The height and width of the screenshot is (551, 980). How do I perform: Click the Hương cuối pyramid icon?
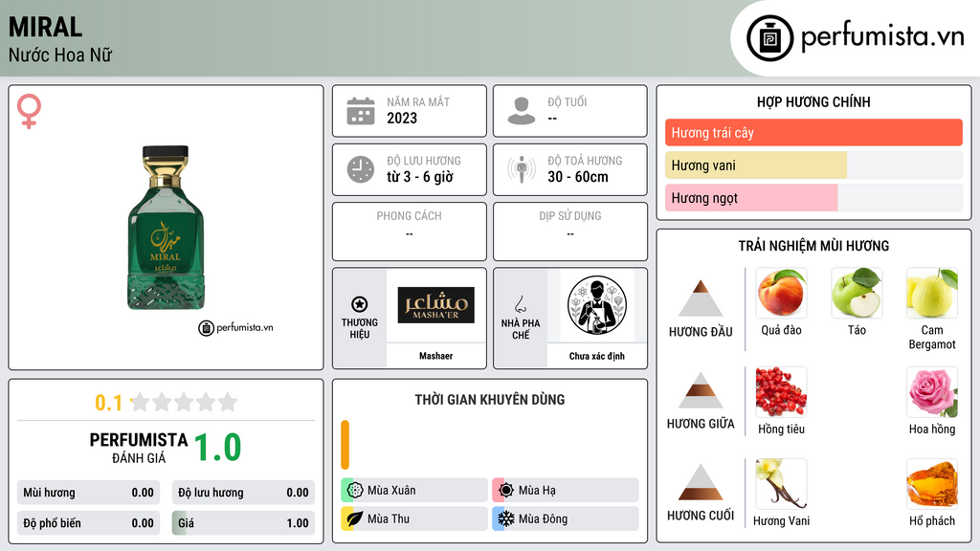point(701,482)
